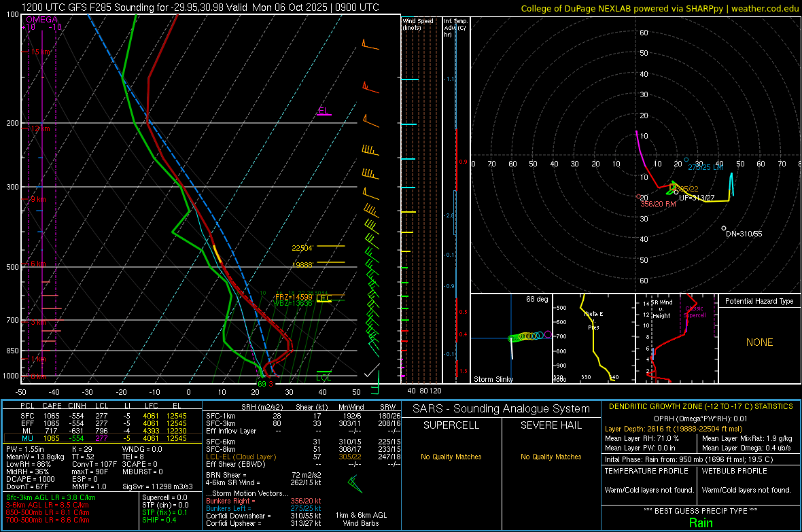
Task: Click the magenta EL label on skew-T
Action: (324, 111)
